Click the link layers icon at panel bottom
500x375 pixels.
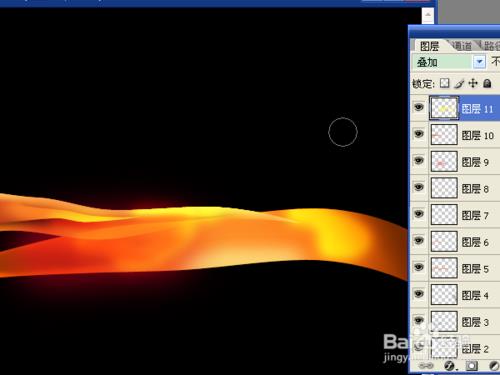click(426, 366)
